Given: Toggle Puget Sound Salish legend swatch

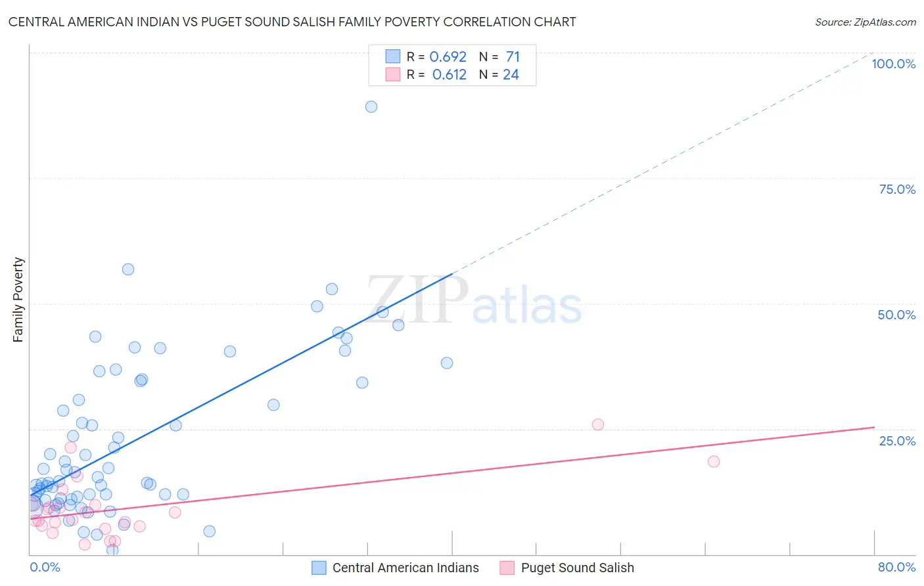Looking at the screenshot, I should point(507,568).
